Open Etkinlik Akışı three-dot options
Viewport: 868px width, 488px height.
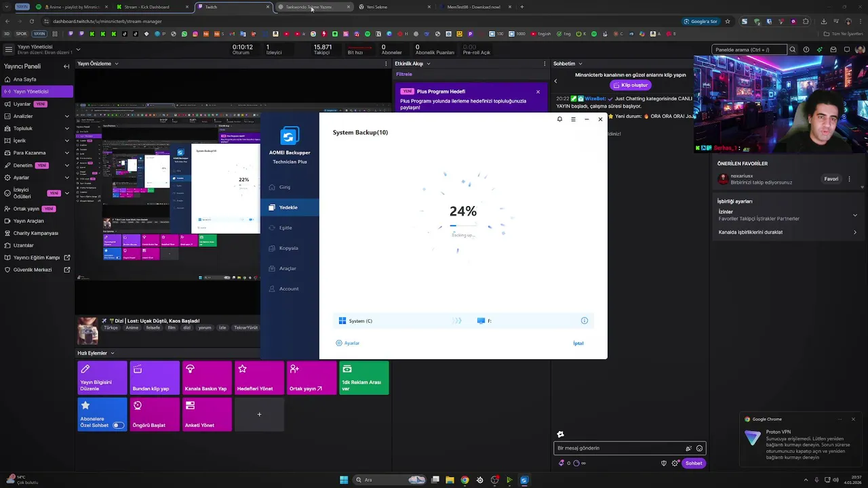tap(545, 64)
